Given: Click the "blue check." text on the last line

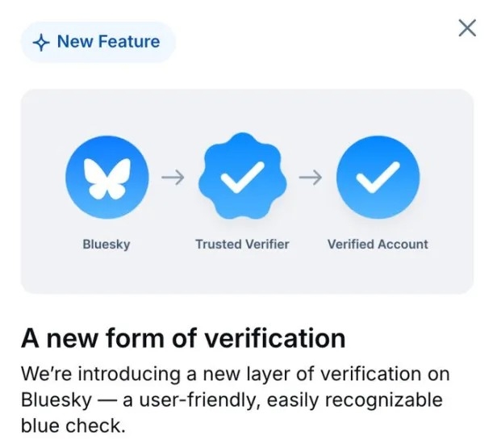Looking at the screenshot, I should pos(73,425).
